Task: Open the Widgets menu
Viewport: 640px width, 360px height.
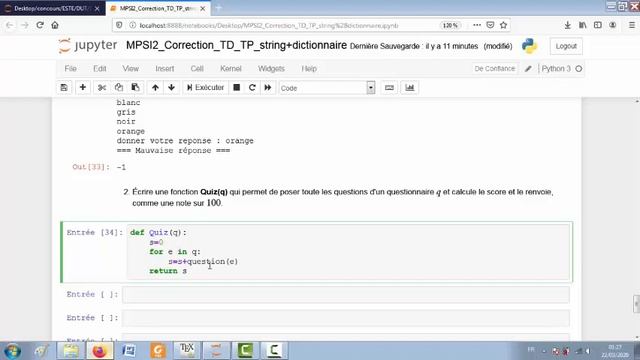Action: tap(271, 69)
